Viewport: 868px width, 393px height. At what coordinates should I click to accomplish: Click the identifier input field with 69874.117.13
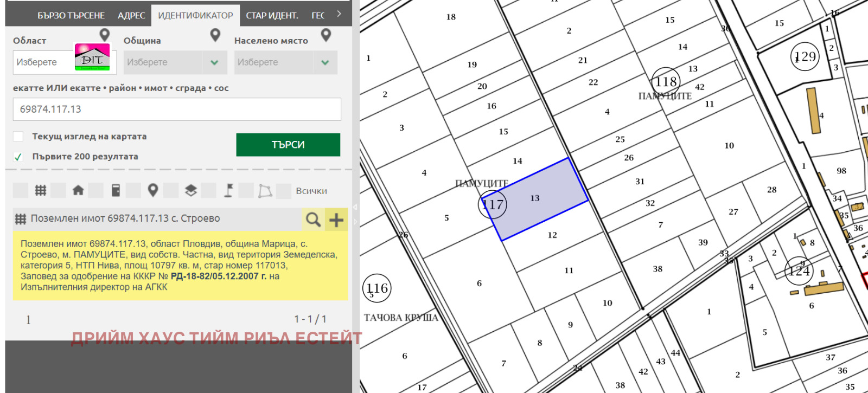(177, 109)
